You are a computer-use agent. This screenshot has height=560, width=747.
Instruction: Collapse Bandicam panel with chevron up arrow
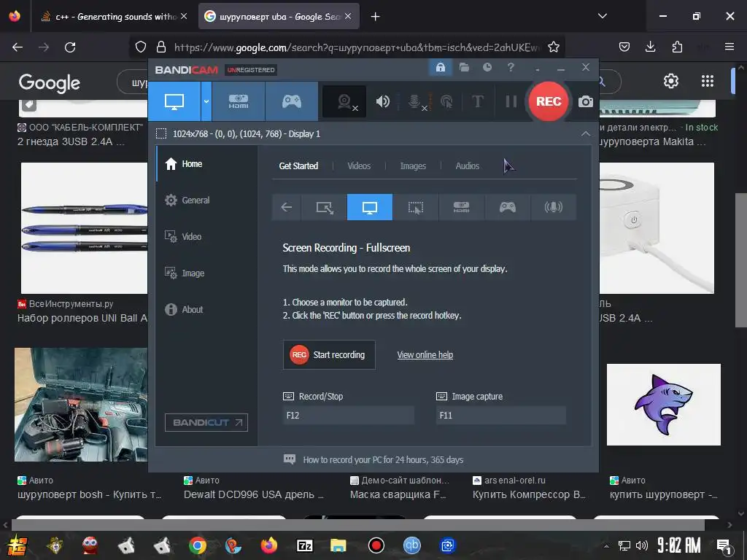click(x=586, y=134)
